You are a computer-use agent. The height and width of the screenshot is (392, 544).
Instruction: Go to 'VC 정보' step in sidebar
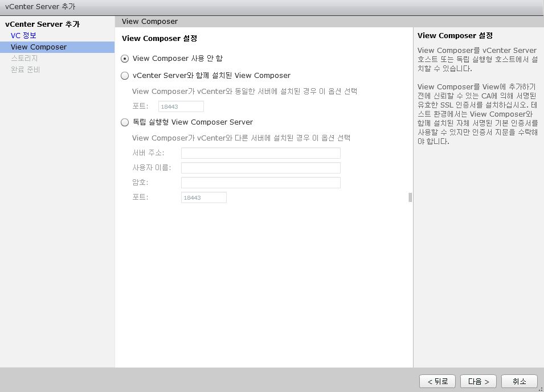(23, 35)
